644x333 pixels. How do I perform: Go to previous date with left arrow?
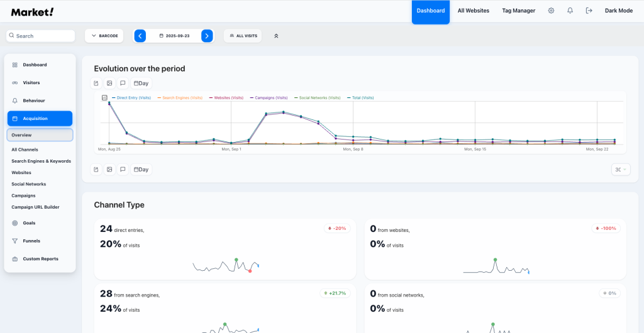coord(140,36)
